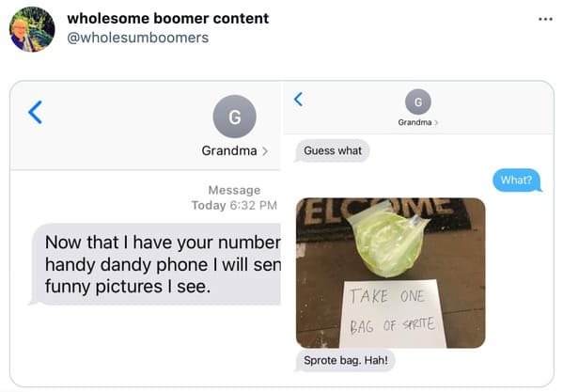Open the large gray G contact avatar

coord(234,117)
